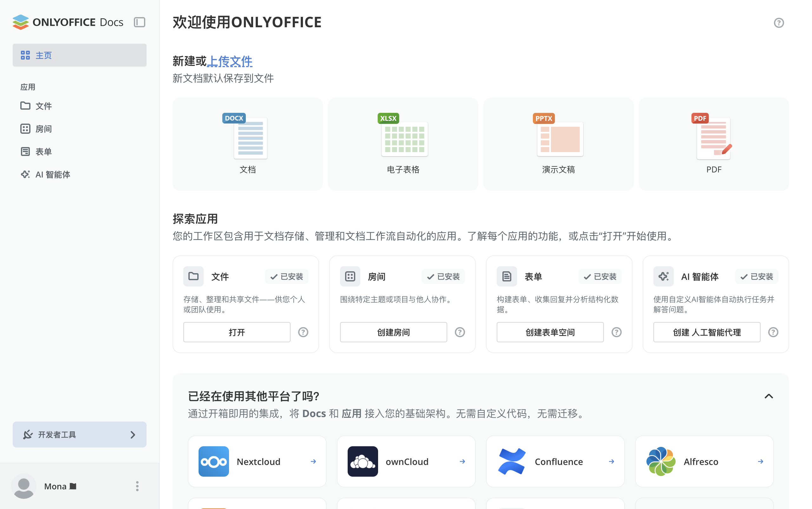Open the three-dot menu next to Mona

tap(137, 486)
